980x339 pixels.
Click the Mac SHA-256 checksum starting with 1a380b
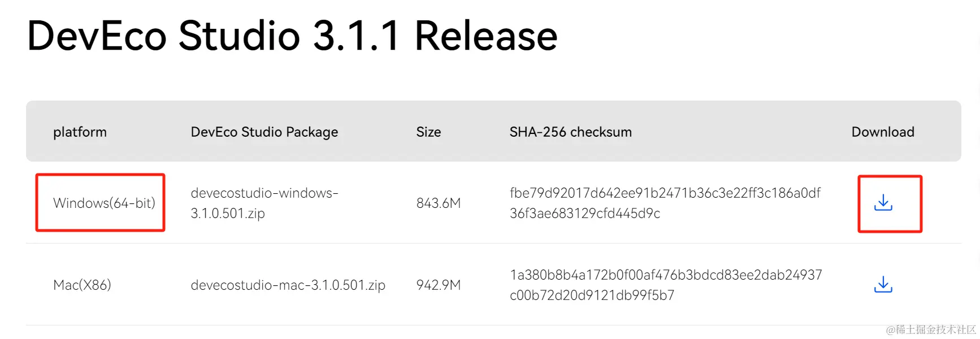pos(666,285)
